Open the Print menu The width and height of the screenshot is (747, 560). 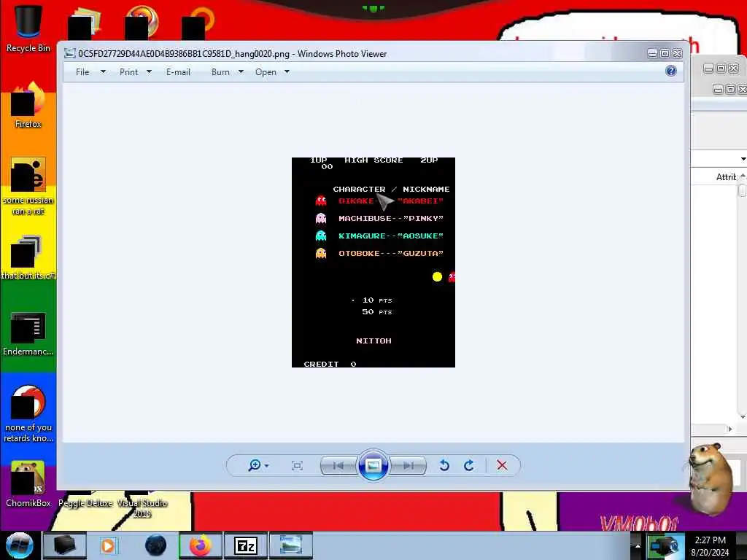coord(128,72)
